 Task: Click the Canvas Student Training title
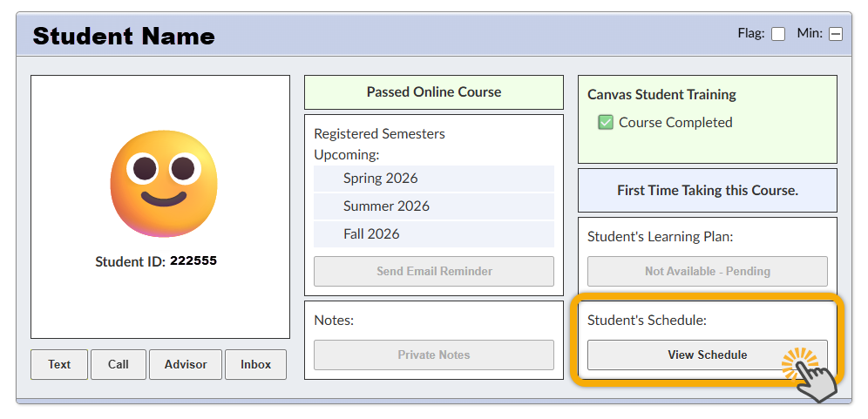(661, 95)
